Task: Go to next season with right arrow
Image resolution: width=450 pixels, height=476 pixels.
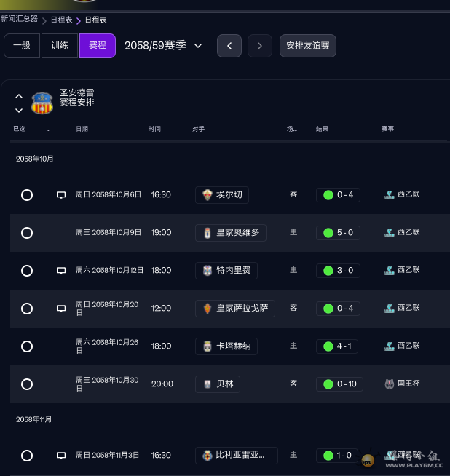Action: (x=260, y=46)
